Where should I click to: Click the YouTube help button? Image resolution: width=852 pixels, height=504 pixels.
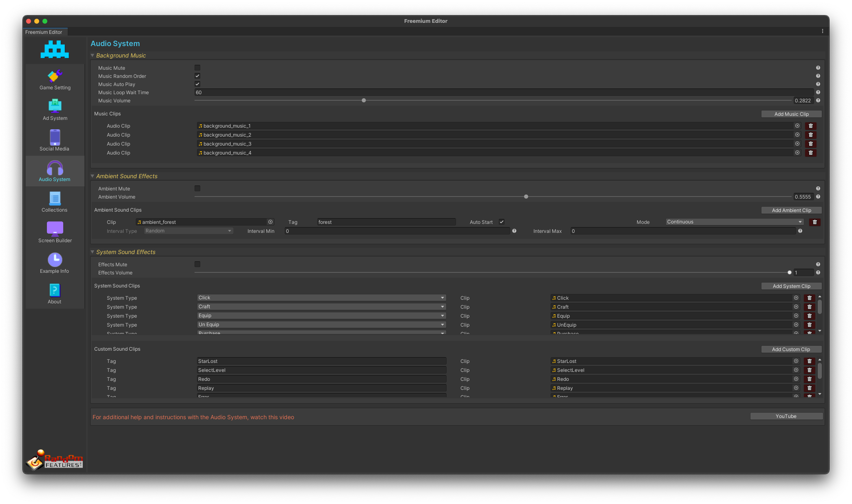(786, 416)
